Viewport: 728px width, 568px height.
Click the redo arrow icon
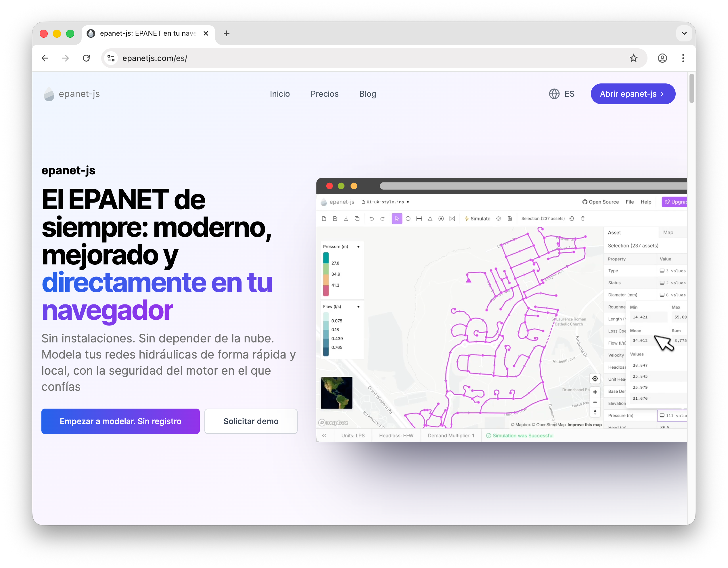(x=383, y=218)
